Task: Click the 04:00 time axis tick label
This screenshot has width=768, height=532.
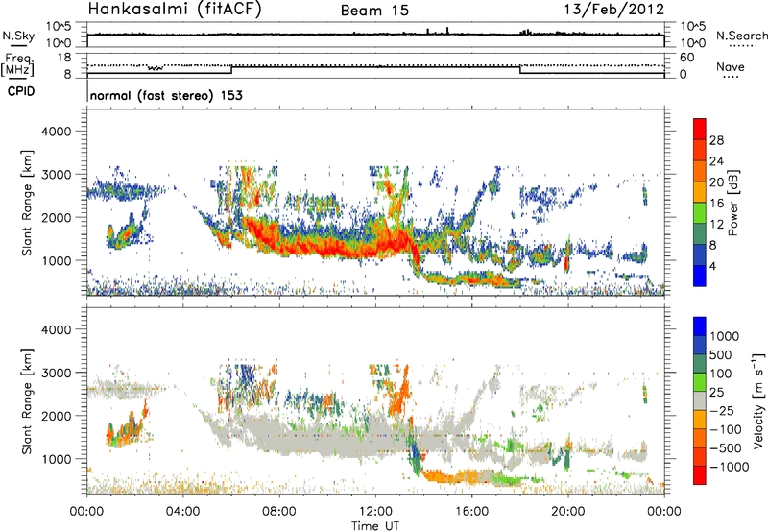Action: pos(183,512)
